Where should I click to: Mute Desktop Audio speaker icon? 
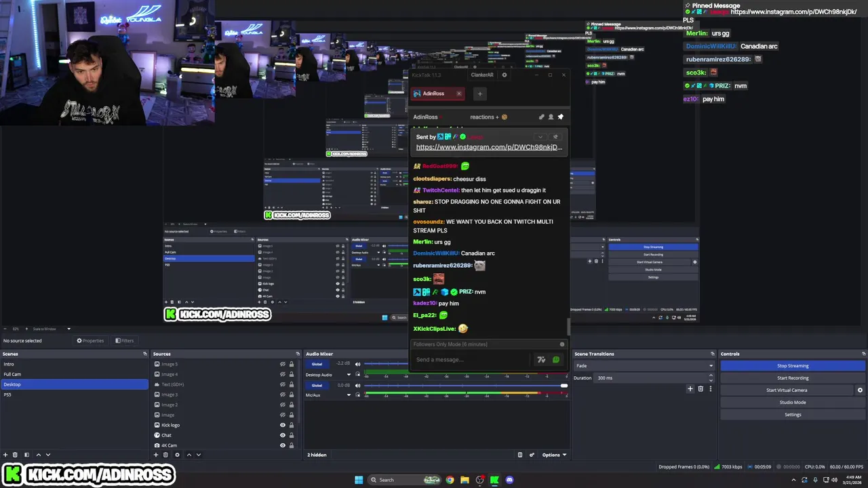point(357,364)
